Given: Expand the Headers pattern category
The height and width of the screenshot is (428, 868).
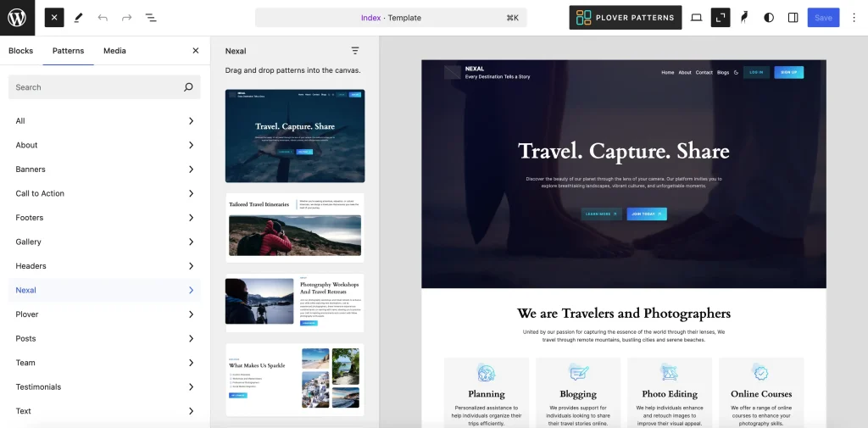Looking at the screenshot, I should [x=105, y=266].
